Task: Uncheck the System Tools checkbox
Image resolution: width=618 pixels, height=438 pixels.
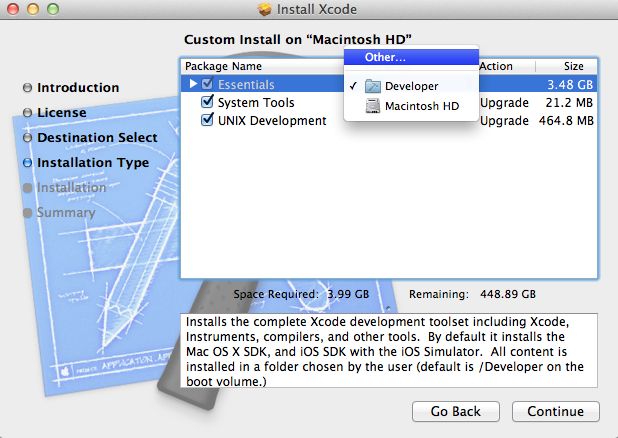Action: 207,102
